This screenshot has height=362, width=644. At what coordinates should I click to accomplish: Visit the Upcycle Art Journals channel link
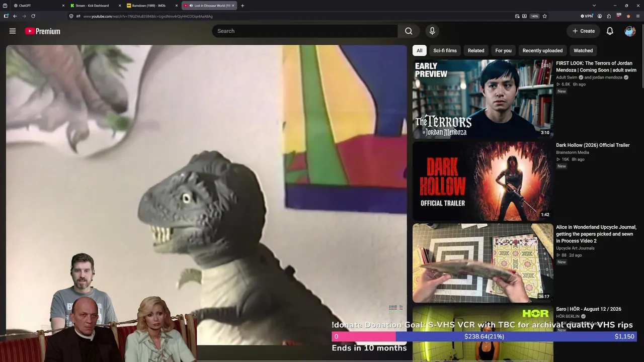pyautogui.click(x=575, y=248)
